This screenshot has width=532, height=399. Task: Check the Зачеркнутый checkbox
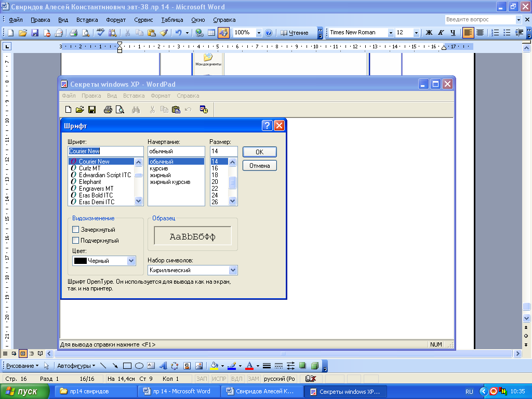(x=76, y=229)
